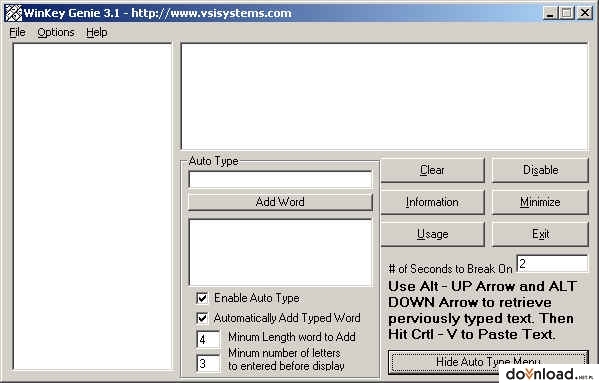This screenshot has height=383, width=599.
Task: Click the WinKey Genie title bar icon
Action: pos(13,13)
